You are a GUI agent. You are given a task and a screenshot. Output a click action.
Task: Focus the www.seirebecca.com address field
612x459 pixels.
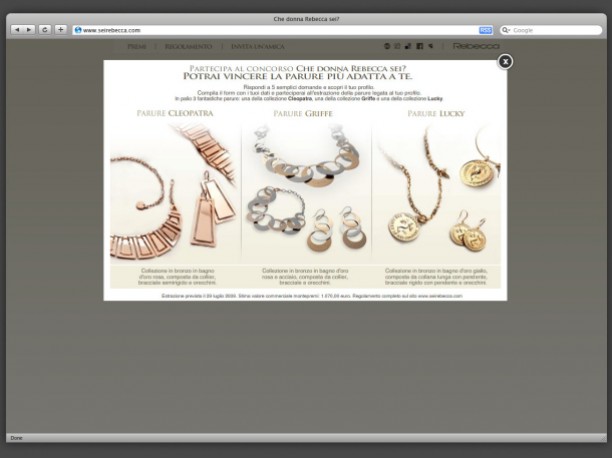283,30
